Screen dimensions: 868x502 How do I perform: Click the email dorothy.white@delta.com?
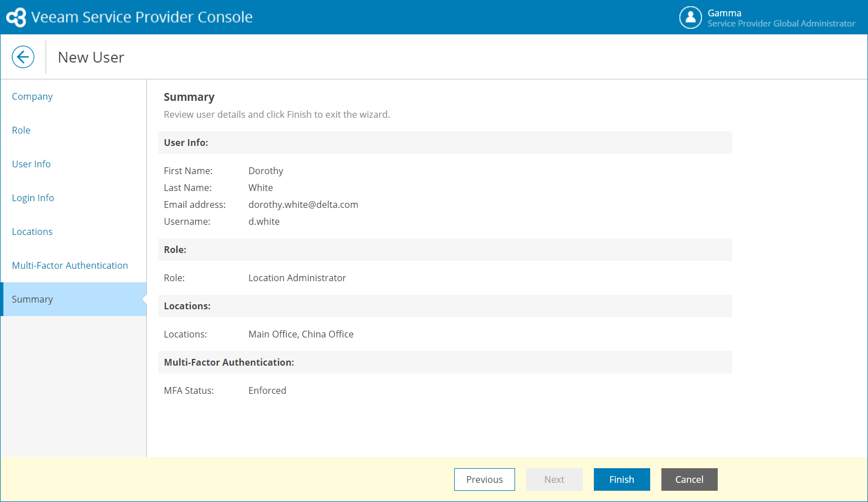tap(303, 205)
